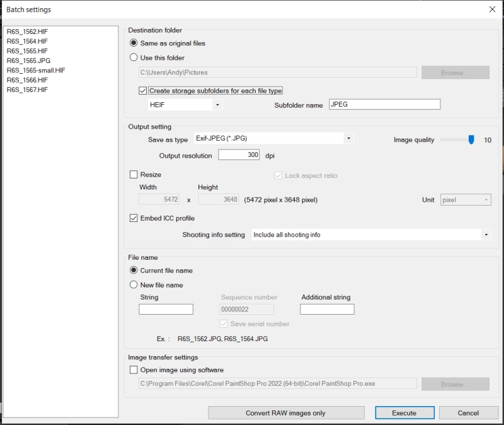Click the Output resolution dpi field
This screenshot has height=425, width=504.
239,155
